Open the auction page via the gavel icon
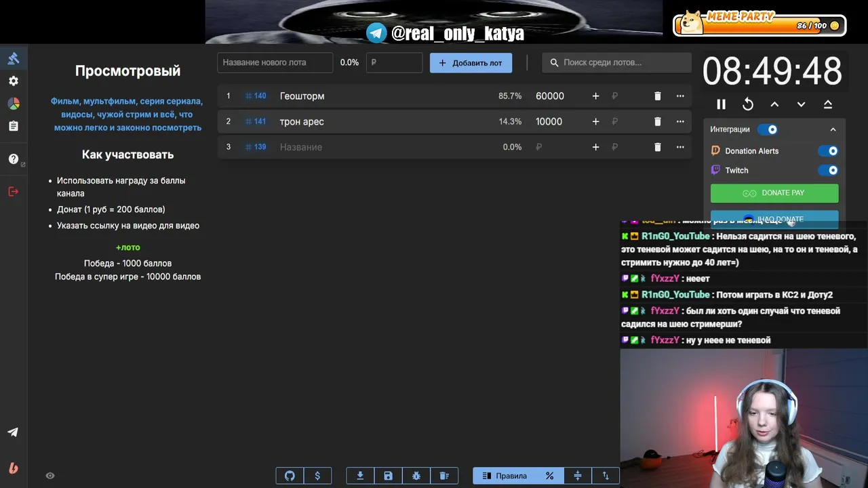The width and height of the screenshot is (868, 488). point(14,58)
